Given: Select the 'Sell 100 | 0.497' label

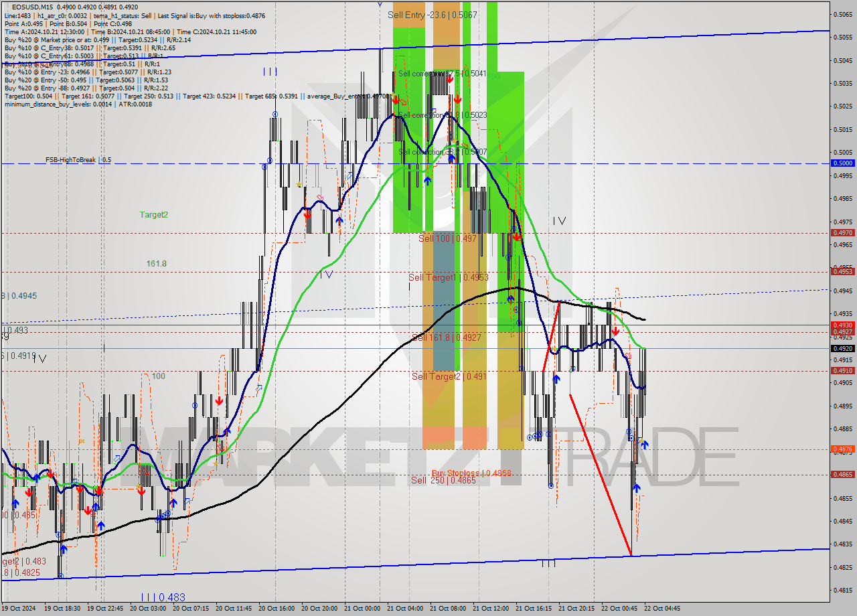Looking at the screenshot, I should pyautogui.click(x=448, y=238).
